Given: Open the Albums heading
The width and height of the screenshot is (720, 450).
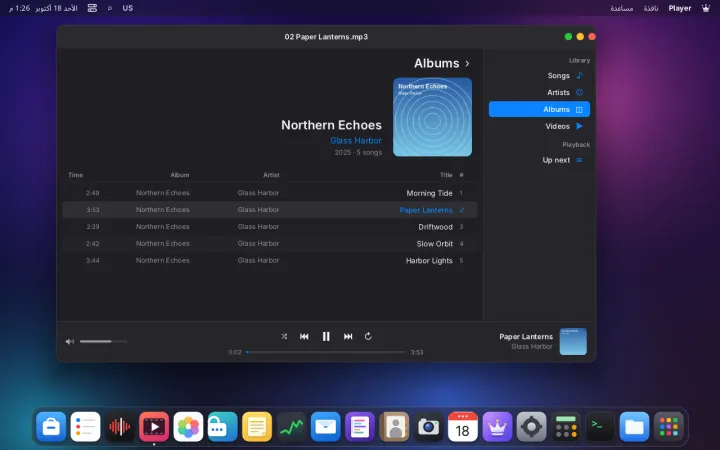Looking at the screenshot, I should [x=436, y=63].
